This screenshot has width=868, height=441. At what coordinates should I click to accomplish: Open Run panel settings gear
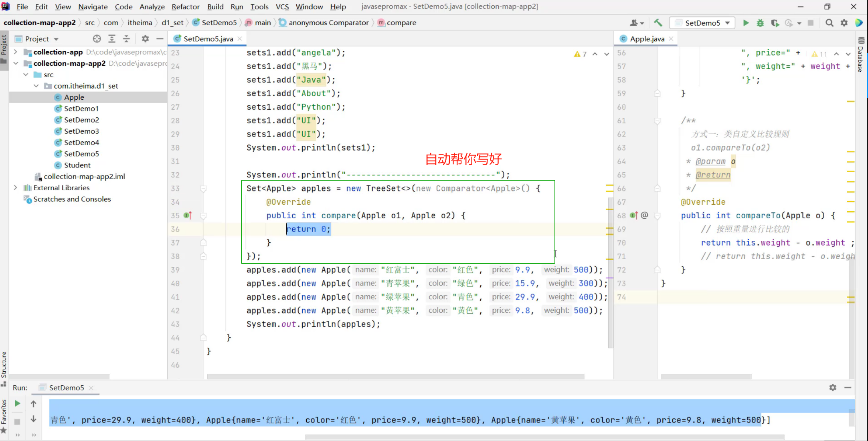833,387
